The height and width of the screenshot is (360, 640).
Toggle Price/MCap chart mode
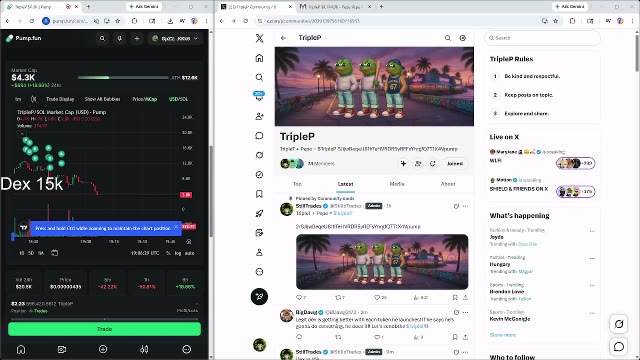144,99
